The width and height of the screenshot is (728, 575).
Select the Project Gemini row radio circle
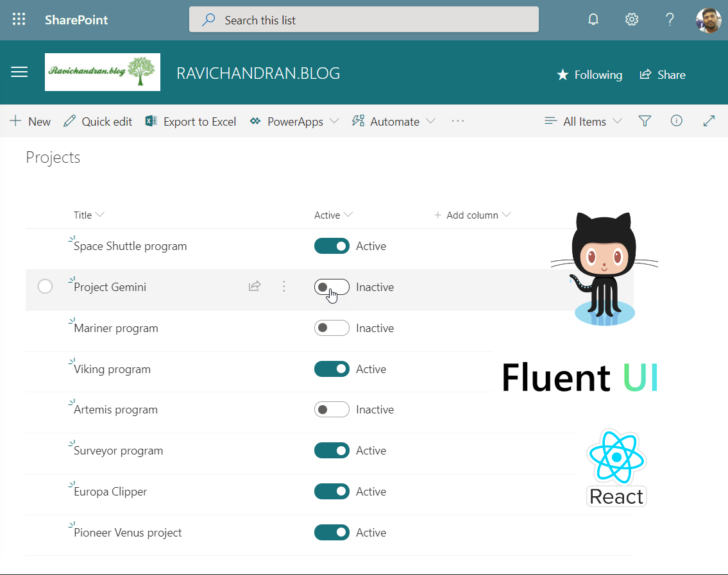click(x=45, y=287)
